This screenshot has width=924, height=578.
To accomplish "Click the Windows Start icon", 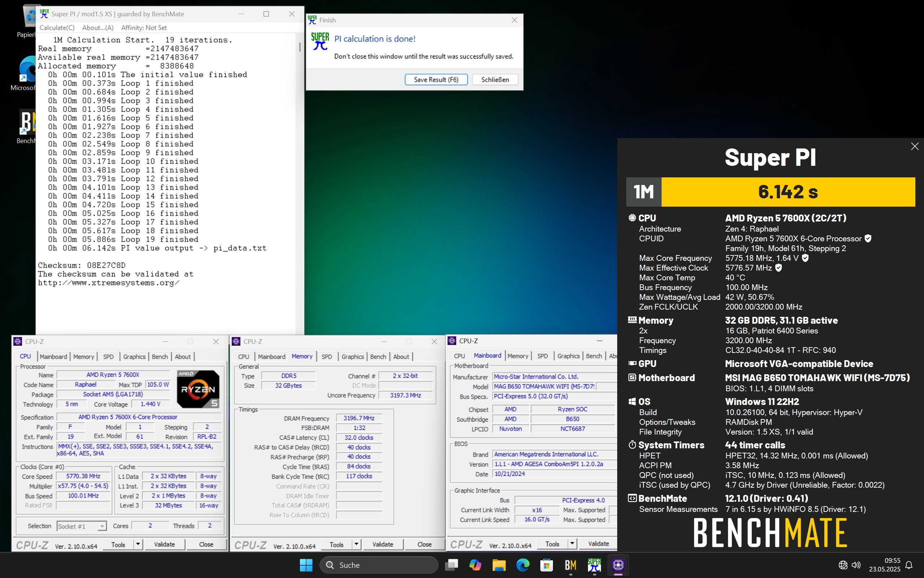I will (x=306, y=565).
